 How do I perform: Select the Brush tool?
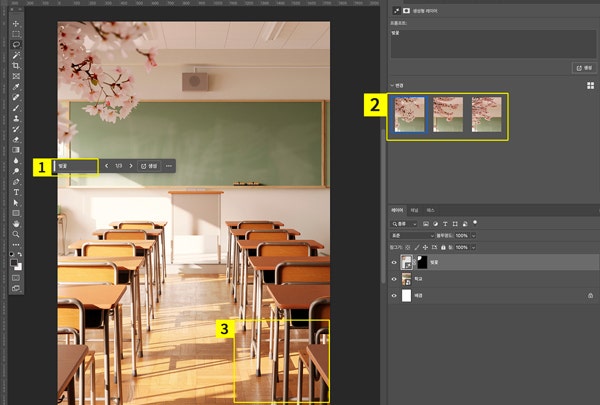16,108
